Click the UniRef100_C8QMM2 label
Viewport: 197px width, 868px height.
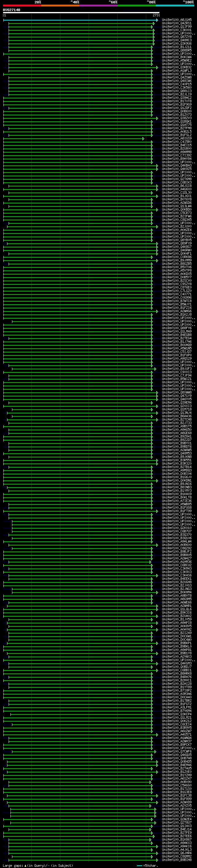[177, 856]
